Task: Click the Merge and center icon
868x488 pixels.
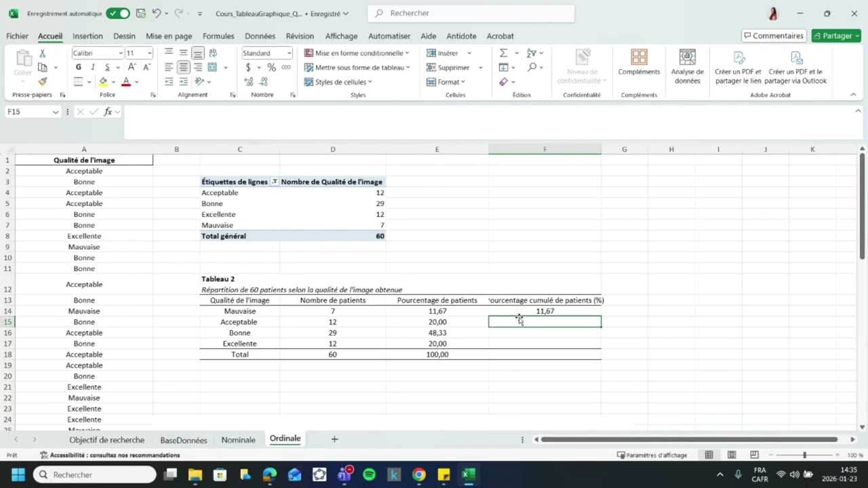Action: click(x=212, y=67)
